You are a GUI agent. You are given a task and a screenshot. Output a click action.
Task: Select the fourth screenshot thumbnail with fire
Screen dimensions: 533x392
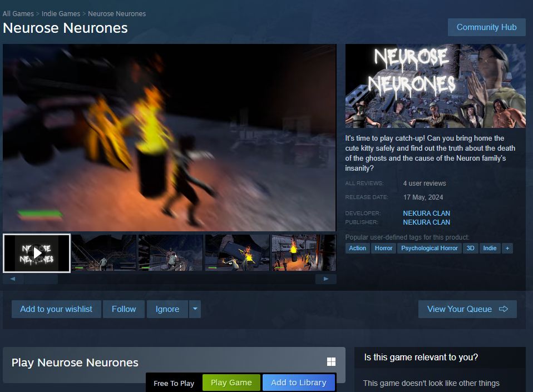[237, 253]
